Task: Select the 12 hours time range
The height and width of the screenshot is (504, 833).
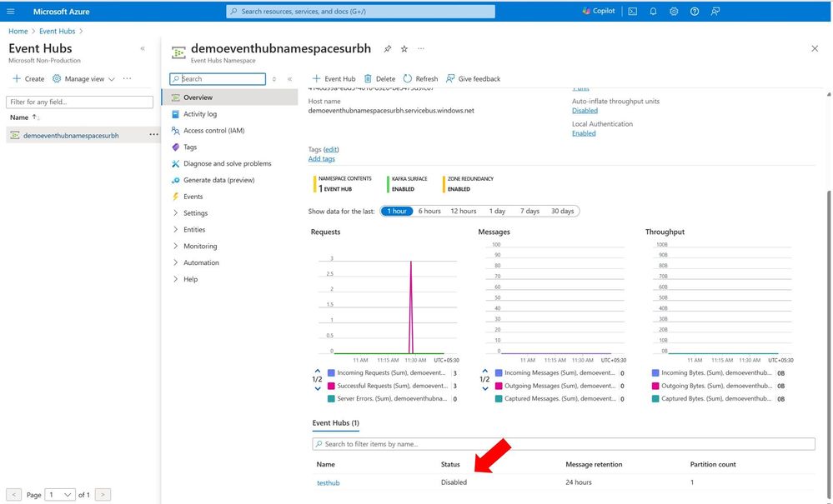Action: (x=464, y=211)
